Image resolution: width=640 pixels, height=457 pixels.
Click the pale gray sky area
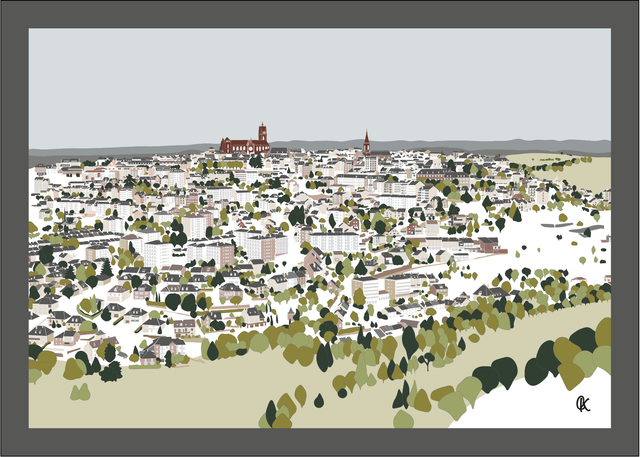tap(320, 85)
